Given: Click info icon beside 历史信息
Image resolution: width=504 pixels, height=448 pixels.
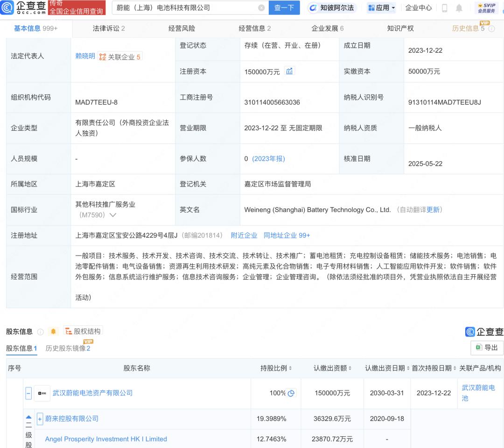Looking at the screenshot, I should tap(491, 29).
